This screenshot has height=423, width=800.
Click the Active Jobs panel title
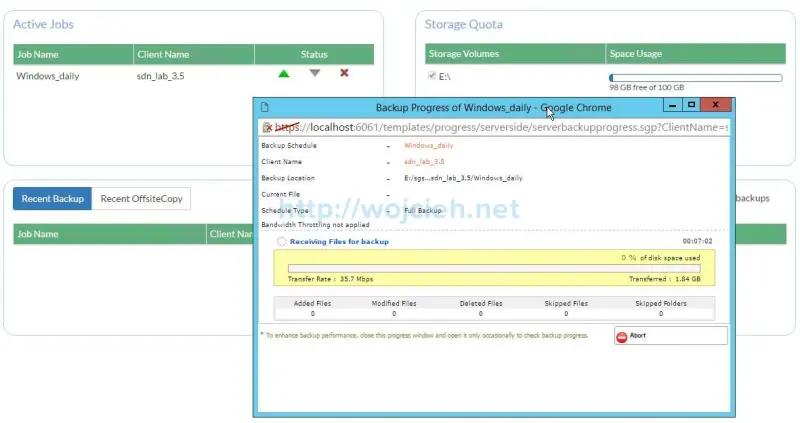pyautogui.click(x=43, y=24)
